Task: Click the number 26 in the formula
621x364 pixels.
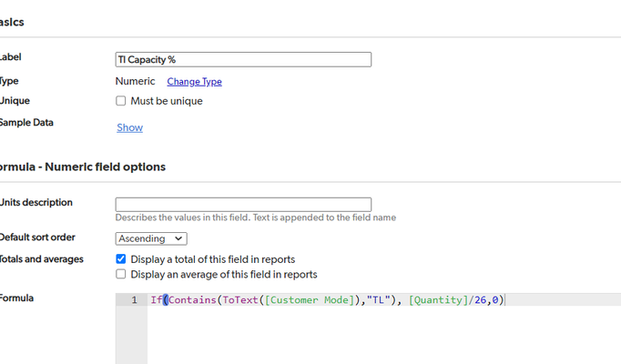Action: (480, 300)
